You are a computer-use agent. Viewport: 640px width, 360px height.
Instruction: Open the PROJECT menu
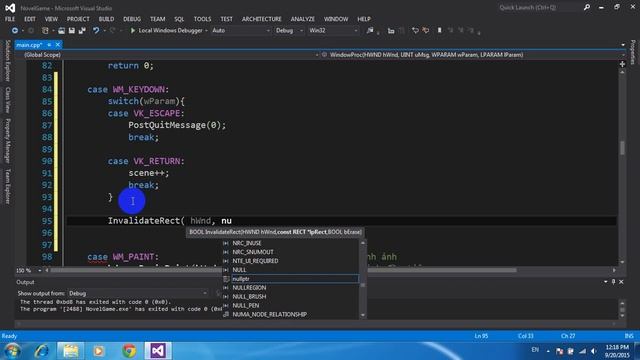pyautogui.click(x=78, y=19)
